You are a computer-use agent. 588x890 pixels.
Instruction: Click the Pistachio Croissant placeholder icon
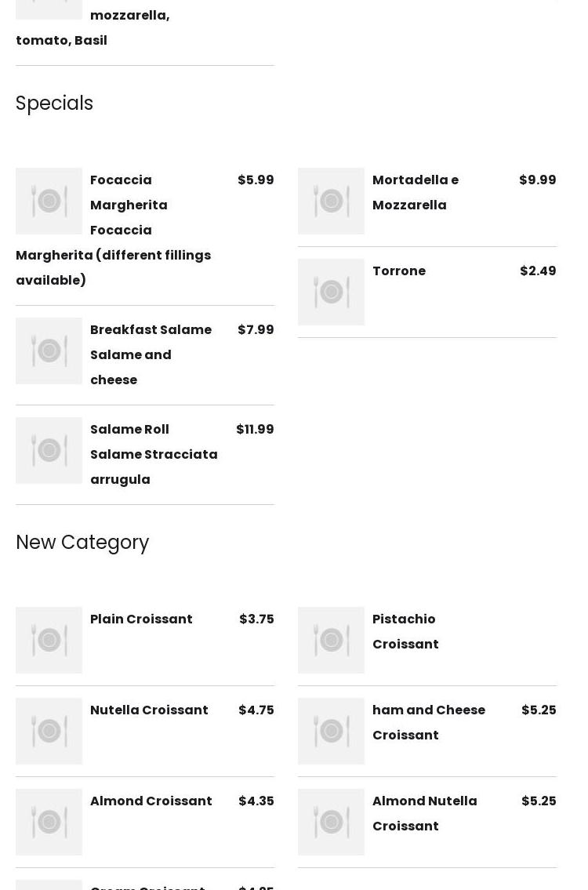click(331, 640)
